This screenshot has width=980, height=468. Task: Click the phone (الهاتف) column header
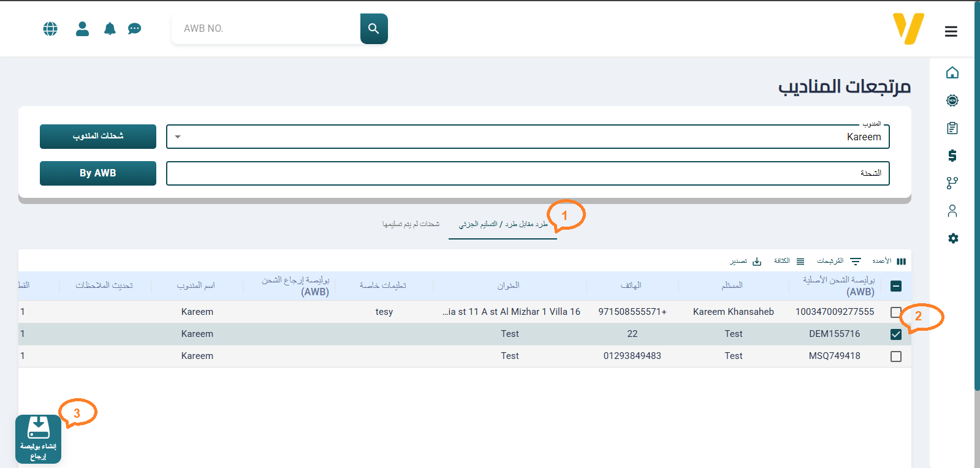click(631, 285)
